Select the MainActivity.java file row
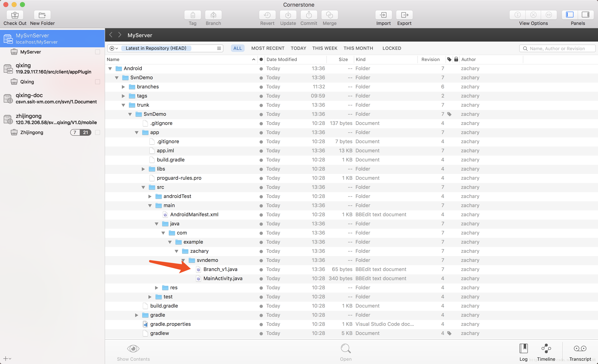Screen dimensions: 598x364 coord(351,279)
